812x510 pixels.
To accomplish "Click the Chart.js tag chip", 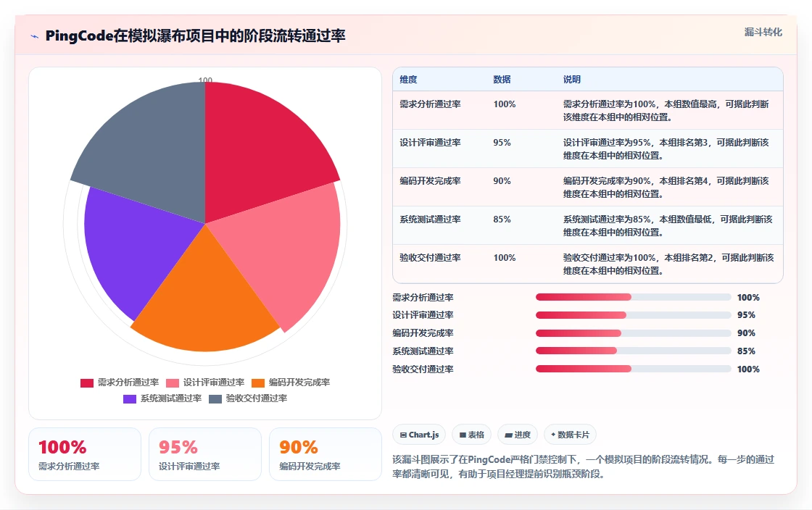I will coord(419,435).
